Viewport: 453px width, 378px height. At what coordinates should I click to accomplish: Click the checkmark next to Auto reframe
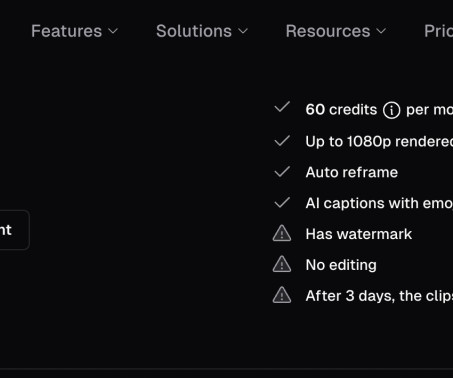282,172
